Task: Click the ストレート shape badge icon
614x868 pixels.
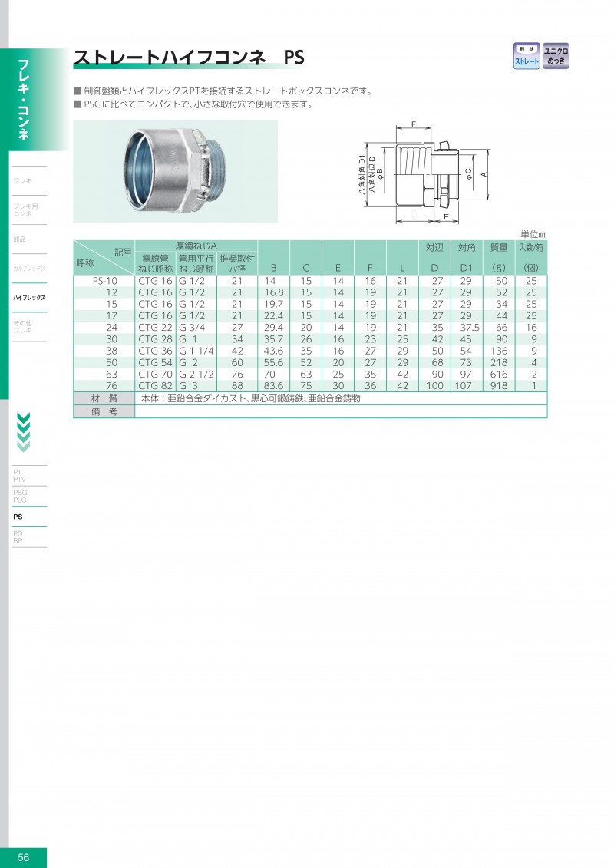Action: click(527, 56)
